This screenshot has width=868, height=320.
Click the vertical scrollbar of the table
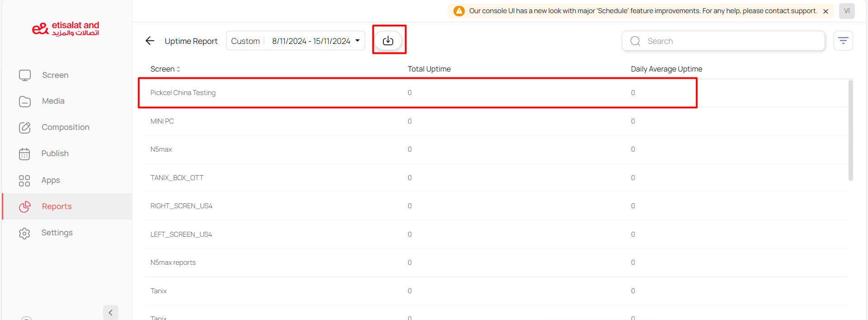coord(850,130)
